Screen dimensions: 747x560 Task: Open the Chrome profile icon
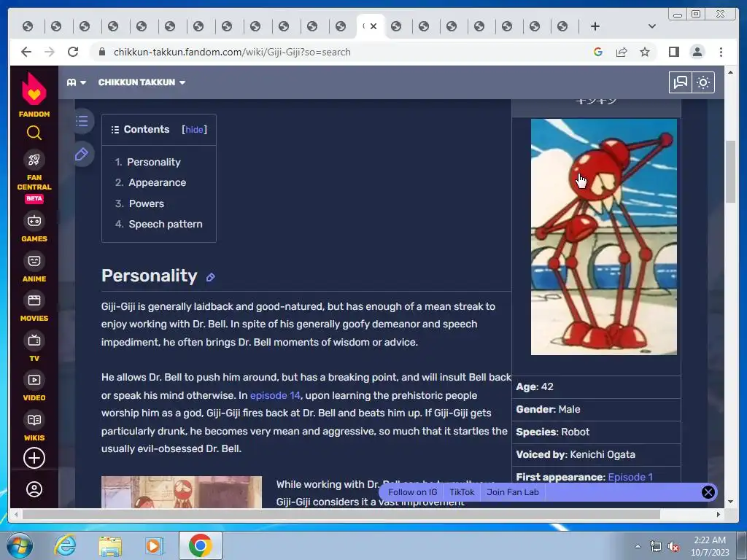tap(697, 52)
